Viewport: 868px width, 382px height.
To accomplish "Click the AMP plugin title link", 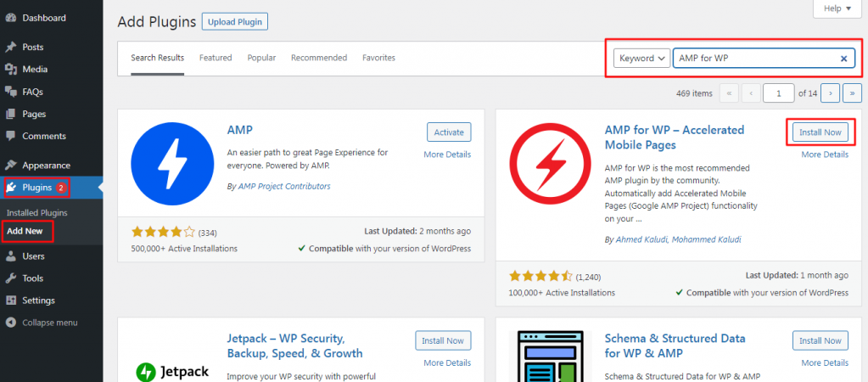I will (x=239, y=130).
